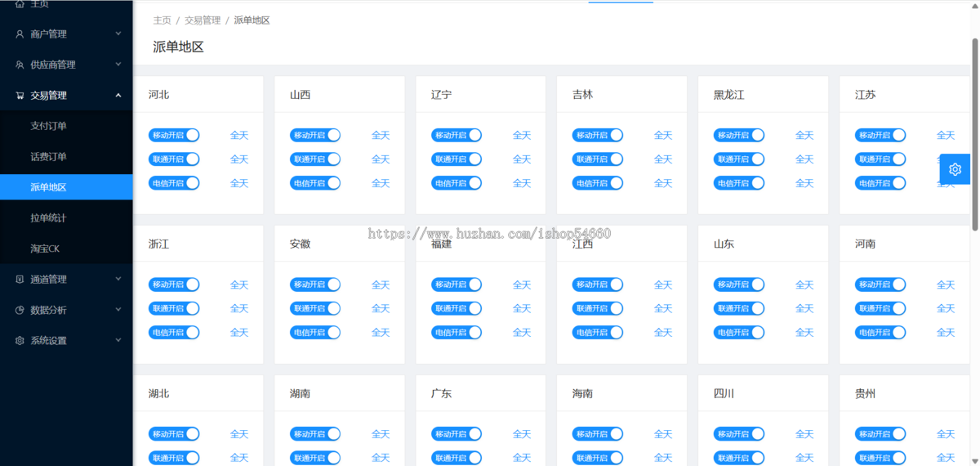Open 淘宝CK submenu item
This screenshot has width=980, height=466.
point(66,249)
